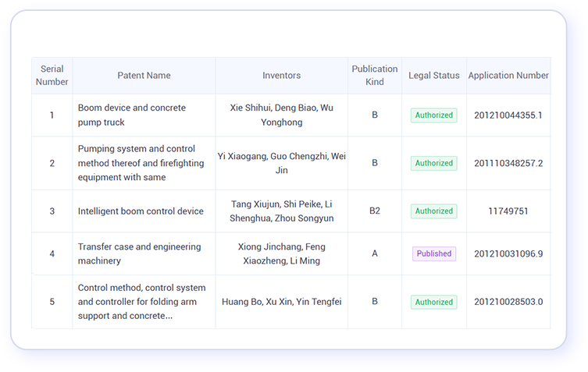Click Authorized badge for application 11749751
Viewport: 588px width, 372px height.
coord(434,211)
